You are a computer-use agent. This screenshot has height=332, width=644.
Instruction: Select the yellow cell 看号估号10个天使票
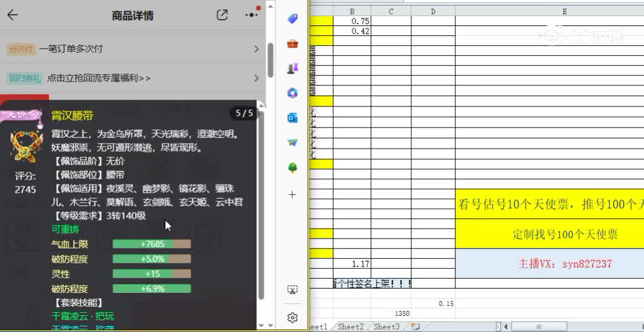click(x=549, y=204)
